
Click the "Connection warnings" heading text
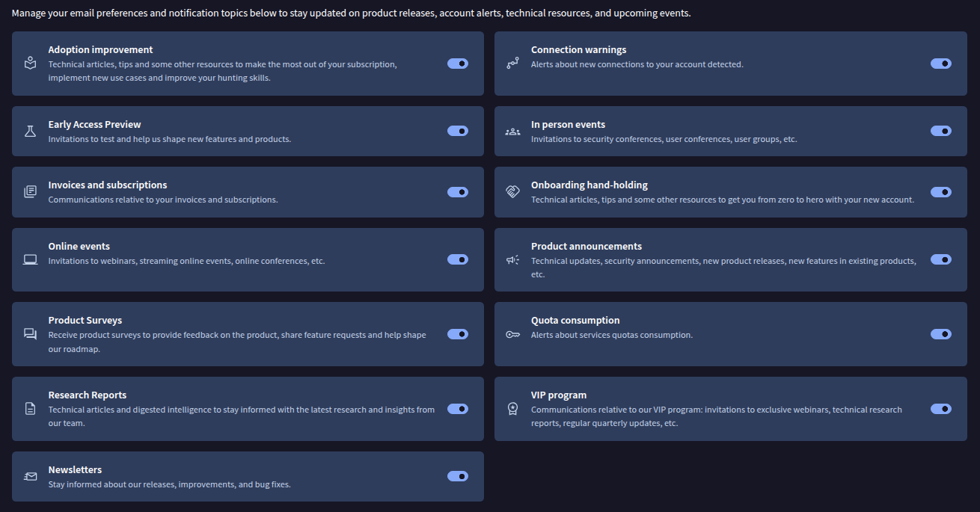click(x=579, y=49)
